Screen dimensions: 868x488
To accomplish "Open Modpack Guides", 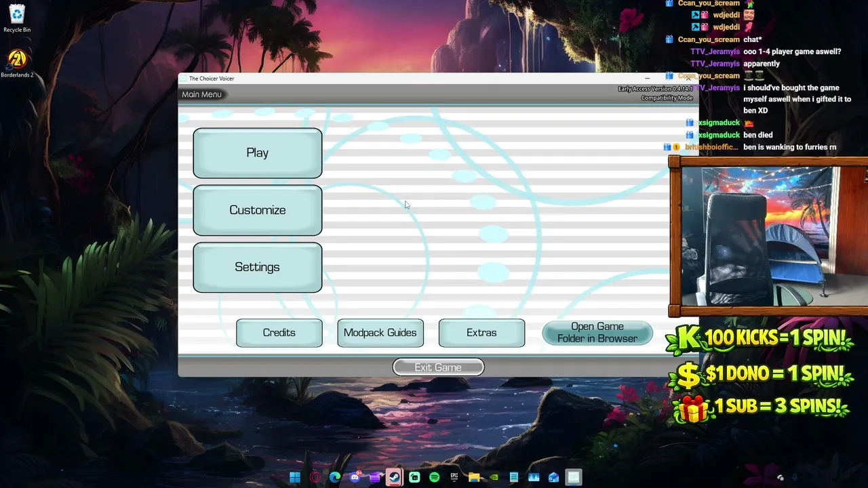I will [380, 333].
